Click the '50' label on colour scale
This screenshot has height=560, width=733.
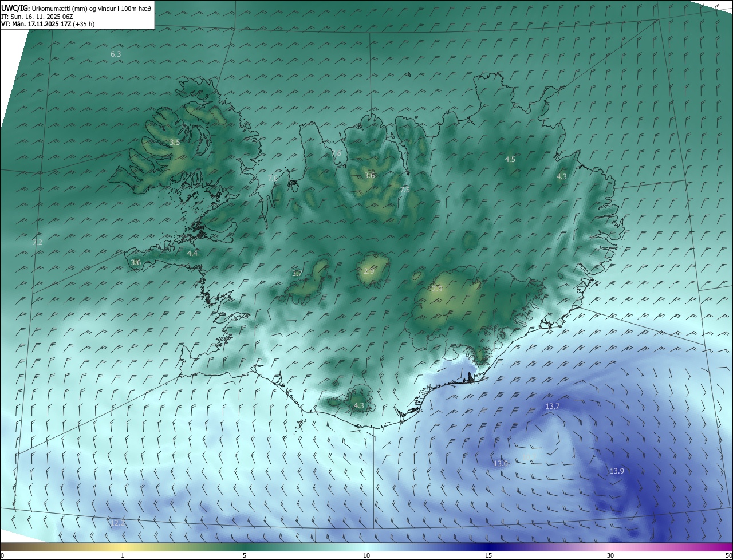[x=728, y=556]
